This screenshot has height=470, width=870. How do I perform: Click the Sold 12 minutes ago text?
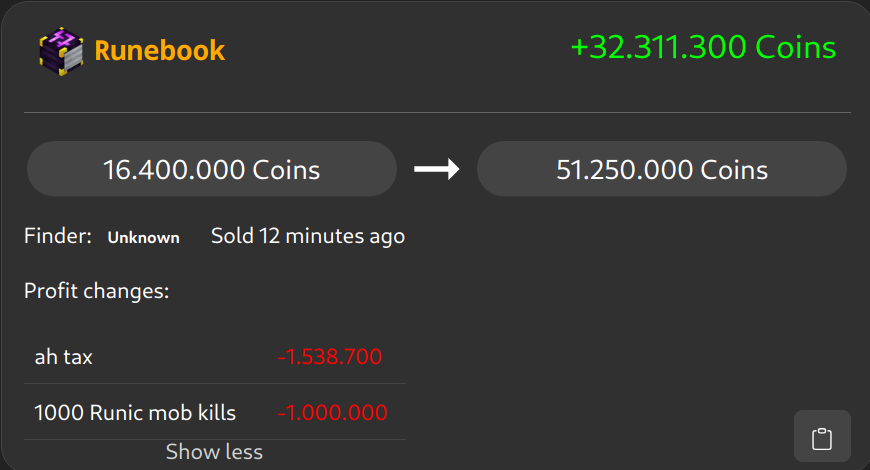[308, 237]
